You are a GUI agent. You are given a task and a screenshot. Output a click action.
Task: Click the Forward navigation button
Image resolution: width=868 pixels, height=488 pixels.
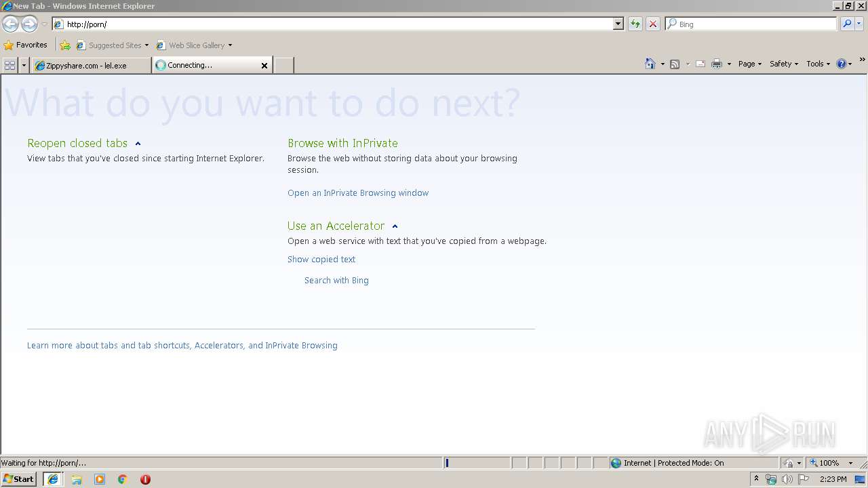(x=29, y=24)
